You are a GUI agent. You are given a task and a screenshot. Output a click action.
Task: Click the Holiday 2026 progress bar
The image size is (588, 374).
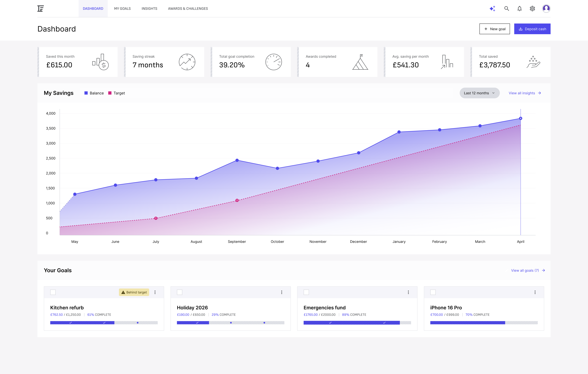pos(231,323)
